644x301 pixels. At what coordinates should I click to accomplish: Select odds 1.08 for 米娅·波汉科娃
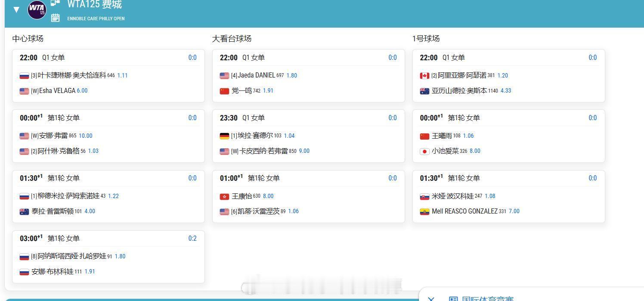click(490, 196)
